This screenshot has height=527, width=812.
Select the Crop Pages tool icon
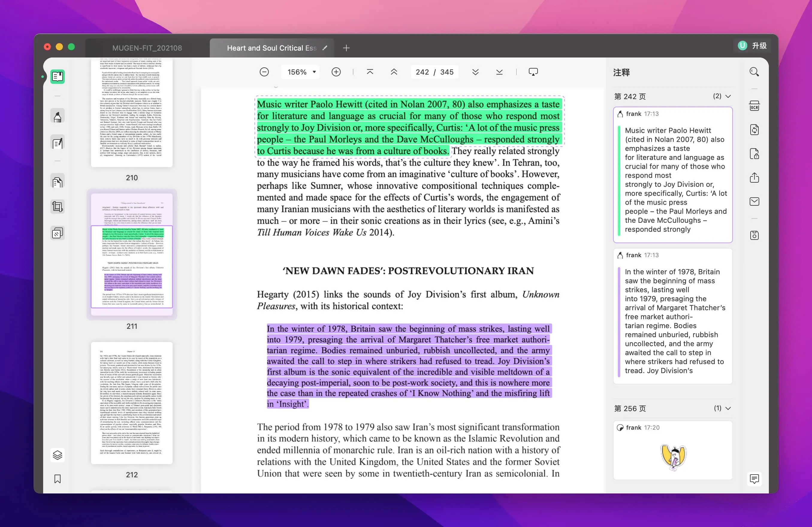(x=57, y=207)
